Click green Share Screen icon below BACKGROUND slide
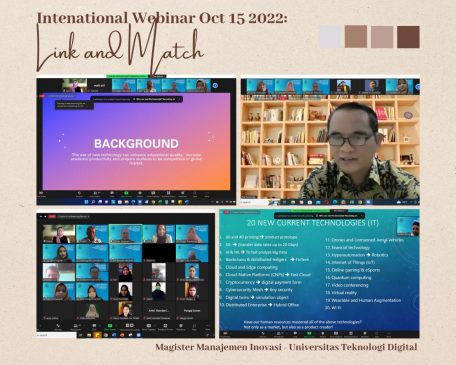The width and height of the screenshot is (456, 365). tap(126, 193)
